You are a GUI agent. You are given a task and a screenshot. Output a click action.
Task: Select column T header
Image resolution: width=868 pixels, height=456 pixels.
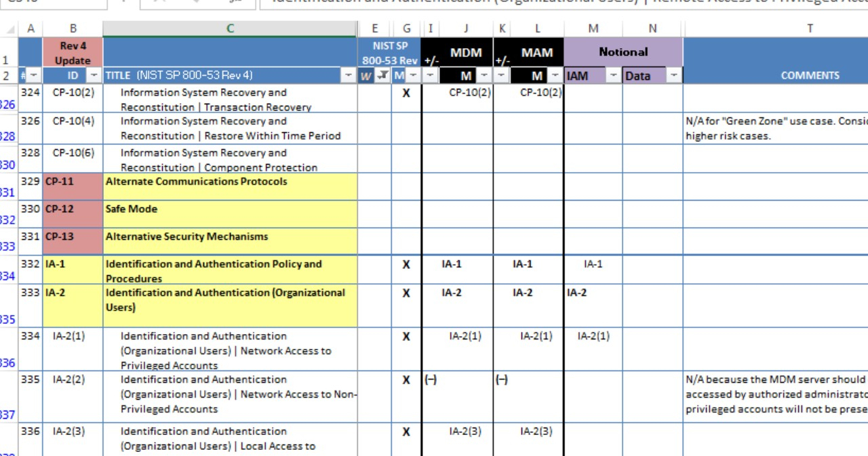pyautogui.click(x=810, y=28)
